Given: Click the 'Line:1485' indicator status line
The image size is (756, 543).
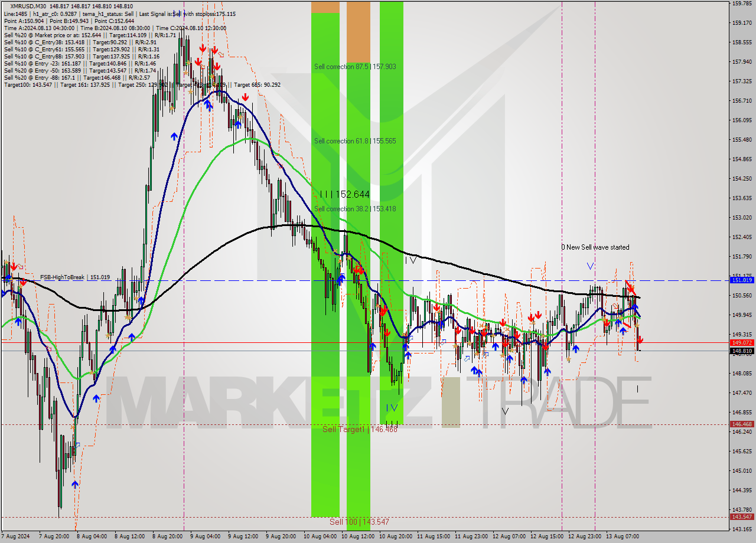Looking at the screenshot, I should [120, 14].
